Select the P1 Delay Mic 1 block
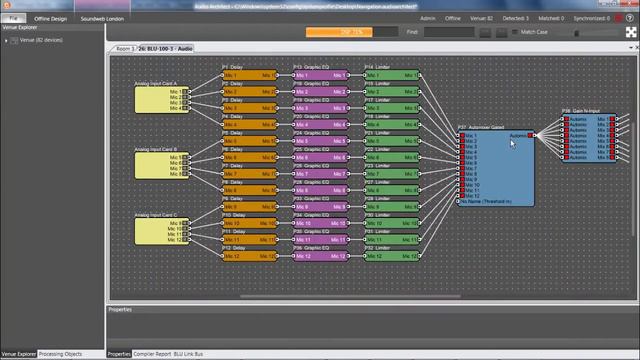This screenshot has width=640, height=360. 249,75
